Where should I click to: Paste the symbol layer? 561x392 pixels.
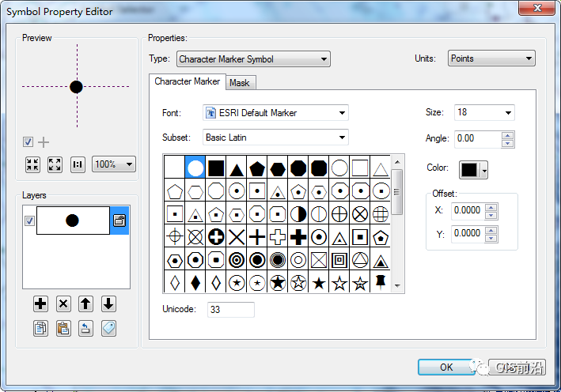63,329
